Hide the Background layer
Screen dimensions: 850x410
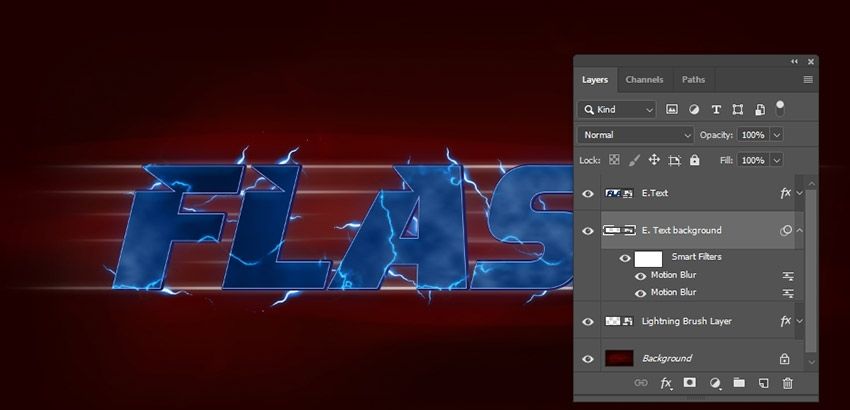pos(588,358)
